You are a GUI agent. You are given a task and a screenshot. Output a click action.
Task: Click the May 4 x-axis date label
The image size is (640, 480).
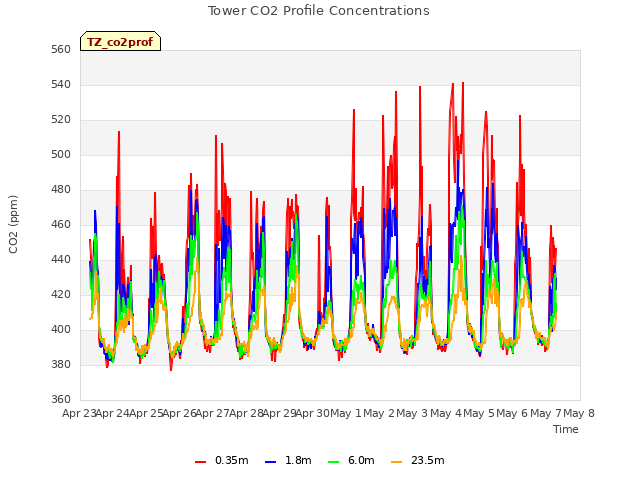pos(446,413)
